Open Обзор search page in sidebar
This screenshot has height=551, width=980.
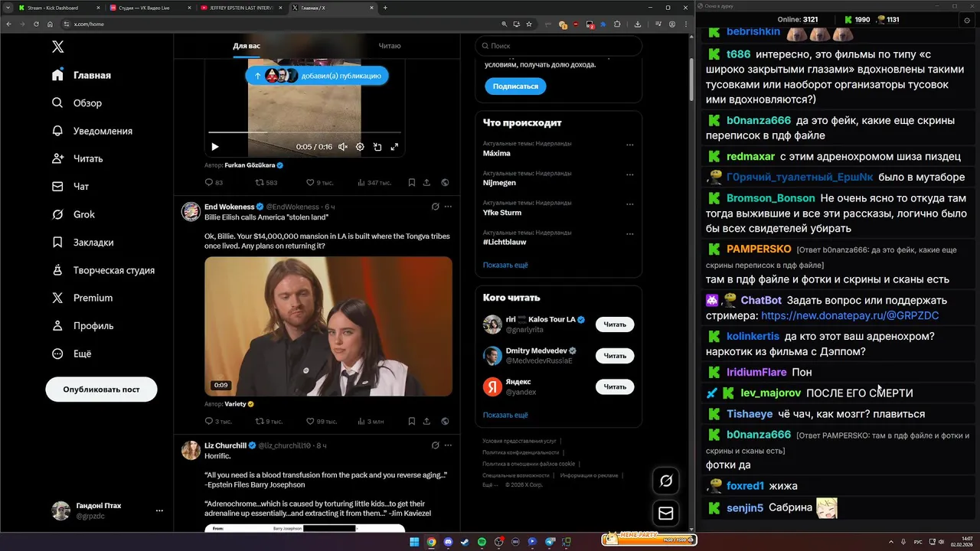(x=77, y=103)
